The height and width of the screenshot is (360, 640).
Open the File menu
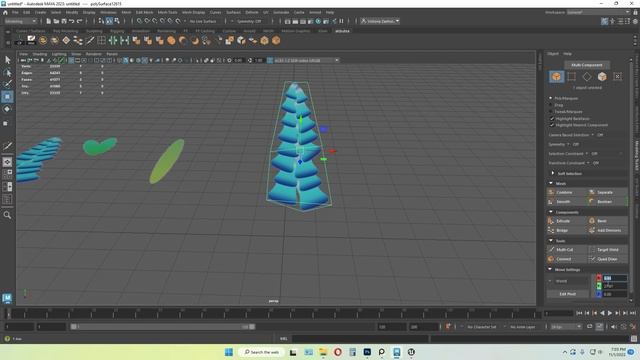15,13
